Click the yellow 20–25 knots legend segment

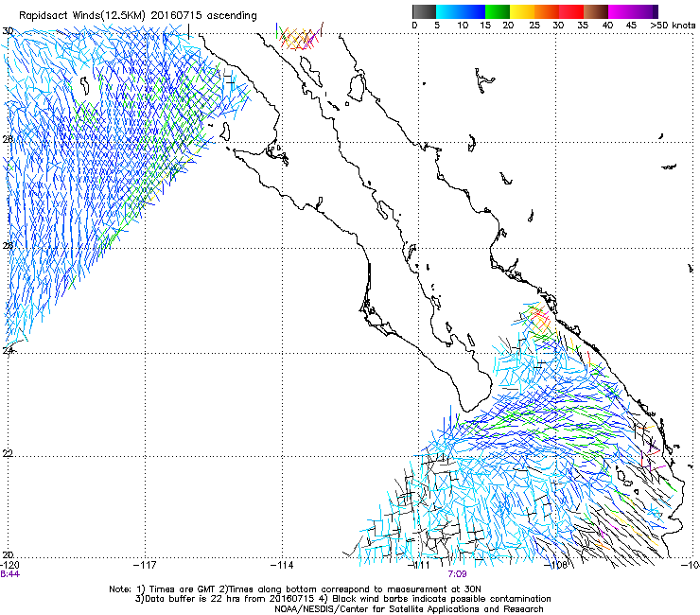pyautogui.click(x=522, y=11)
